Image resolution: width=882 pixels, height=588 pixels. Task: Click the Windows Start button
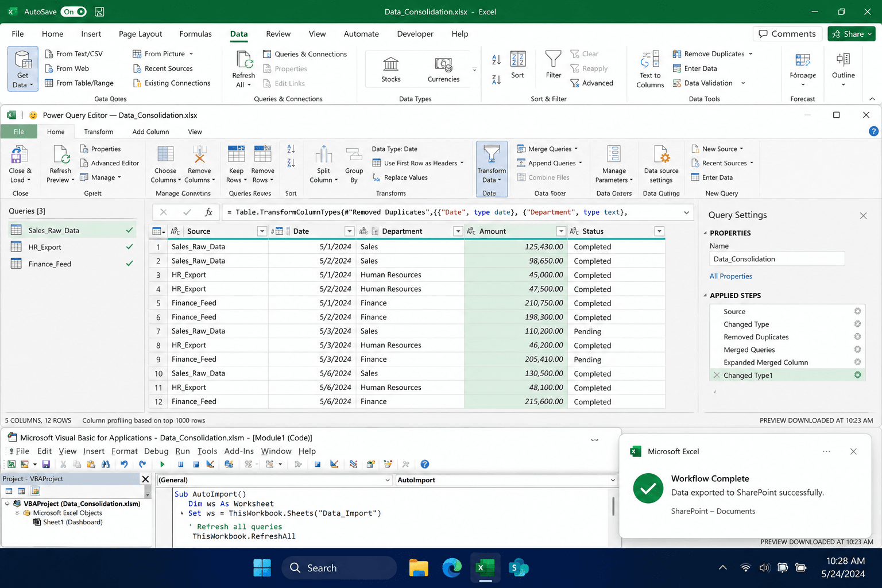tap(262, 568)
